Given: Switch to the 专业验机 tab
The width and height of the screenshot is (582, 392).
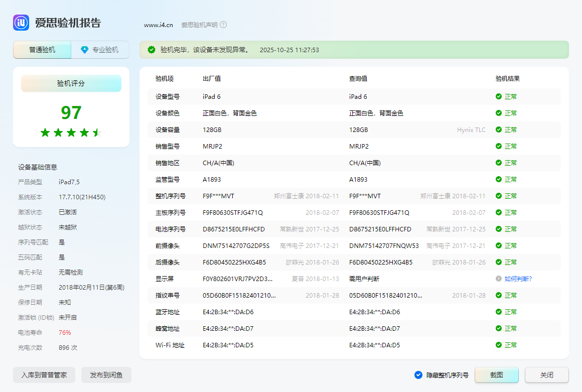Looking at the screenshot, I should 100,50.
